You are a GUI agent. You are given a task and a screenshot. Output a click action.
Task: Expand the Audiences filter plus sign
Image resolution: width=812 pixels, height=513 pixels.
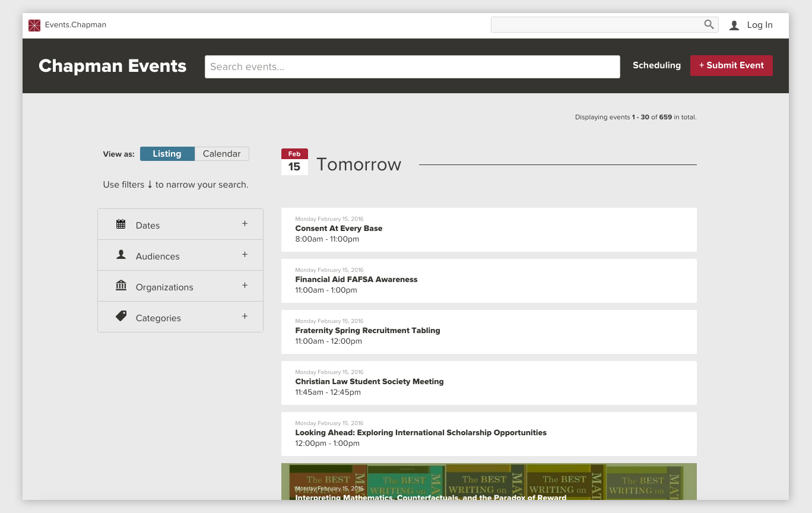click(245, 255)
